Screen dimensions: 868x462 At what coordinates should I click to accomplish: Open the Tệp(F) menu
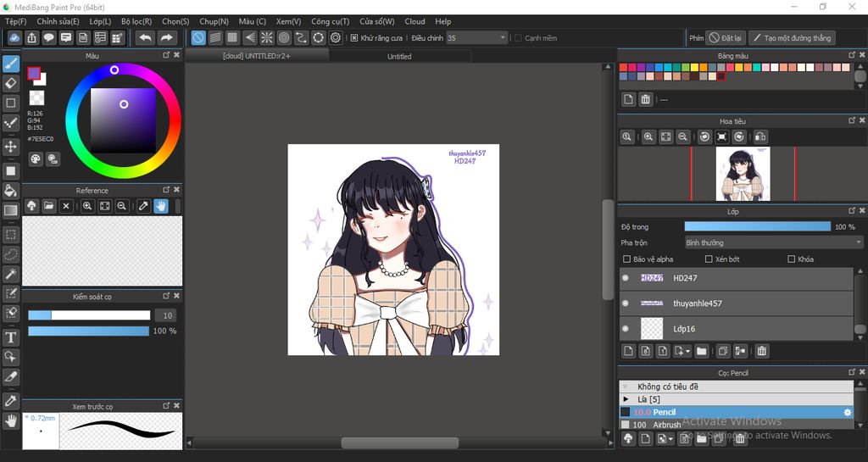tap(16, 21)
